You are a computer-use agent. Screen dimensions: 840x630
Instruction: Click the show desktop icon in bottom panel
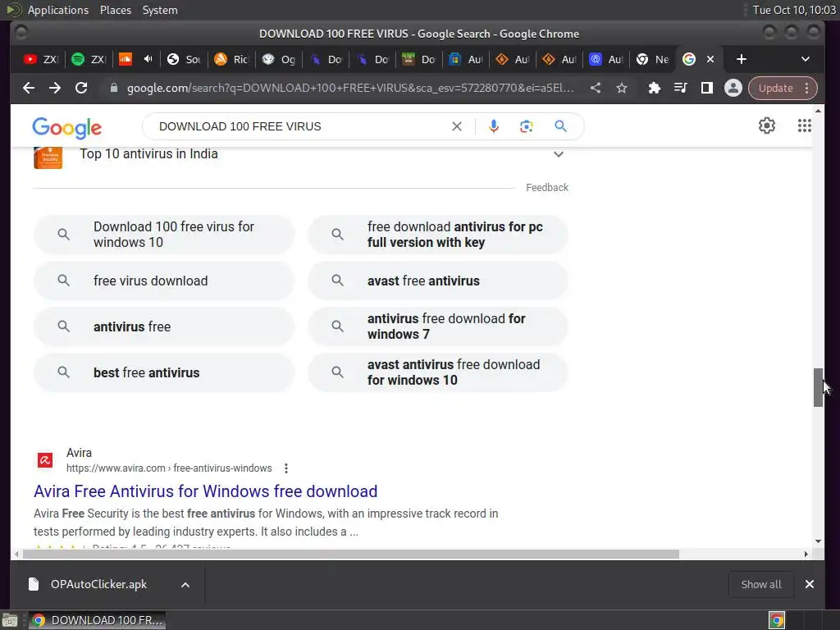tap(10, 620)
